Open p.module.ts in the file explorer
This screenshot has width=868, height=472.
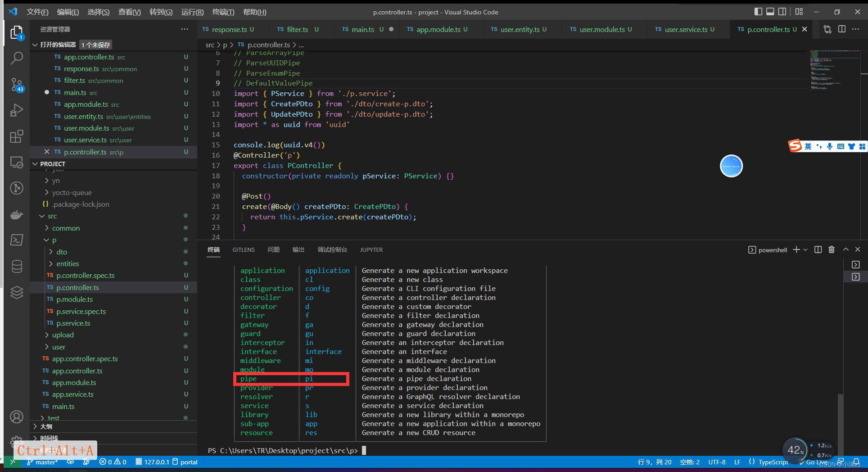[75, 300]
